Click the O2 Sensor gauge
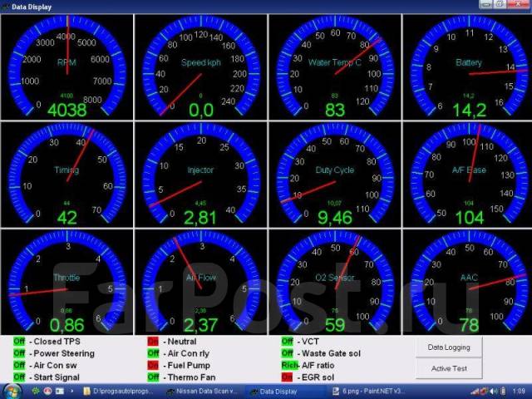 coord(334,283)
